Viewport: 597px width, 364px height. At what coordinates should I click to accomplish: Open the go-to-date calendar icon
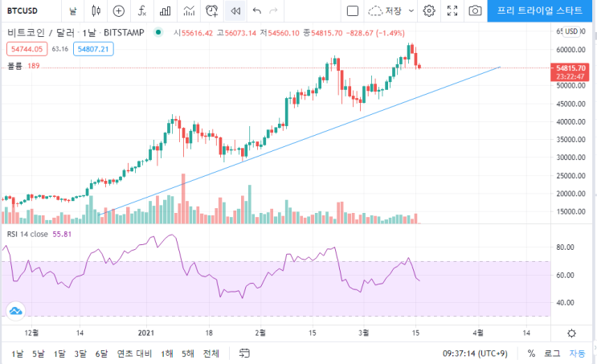pos(244,354)
